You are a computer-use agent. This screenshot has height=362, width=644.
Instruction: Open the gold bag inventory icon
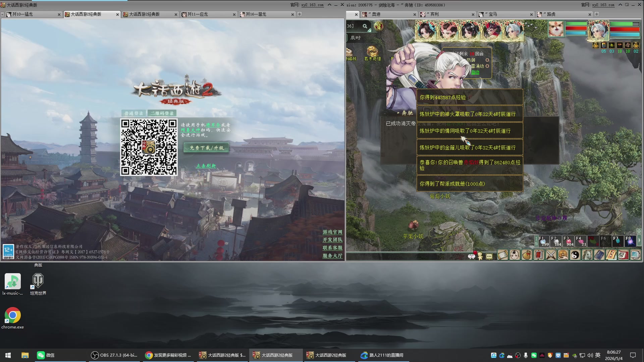(x=527, y=255)
